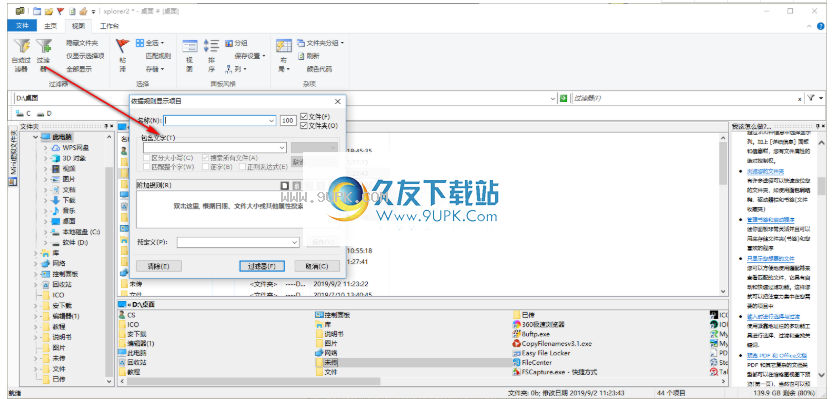833x399 pixels.
Task: Toggle the 文件夹(O) checkbox in dialog
Action: tap(304, 125)
